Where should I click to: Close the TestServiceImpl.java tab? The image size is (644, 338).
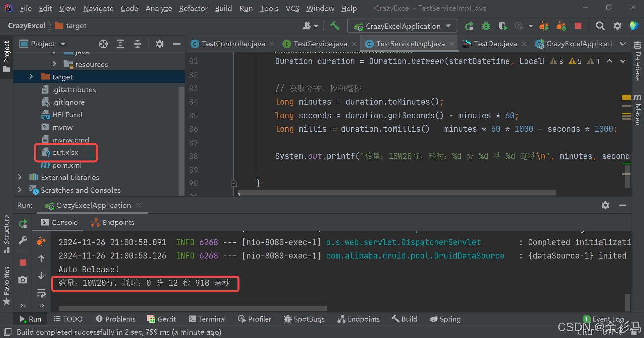pyautogui.click(x=452, y=44)
